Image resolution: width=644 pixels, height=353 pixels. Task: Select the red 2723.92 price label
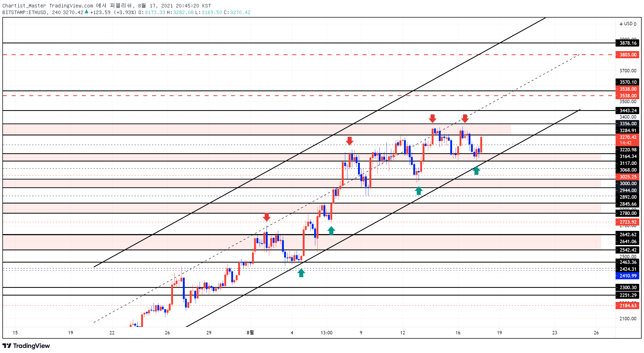(628, 222)
